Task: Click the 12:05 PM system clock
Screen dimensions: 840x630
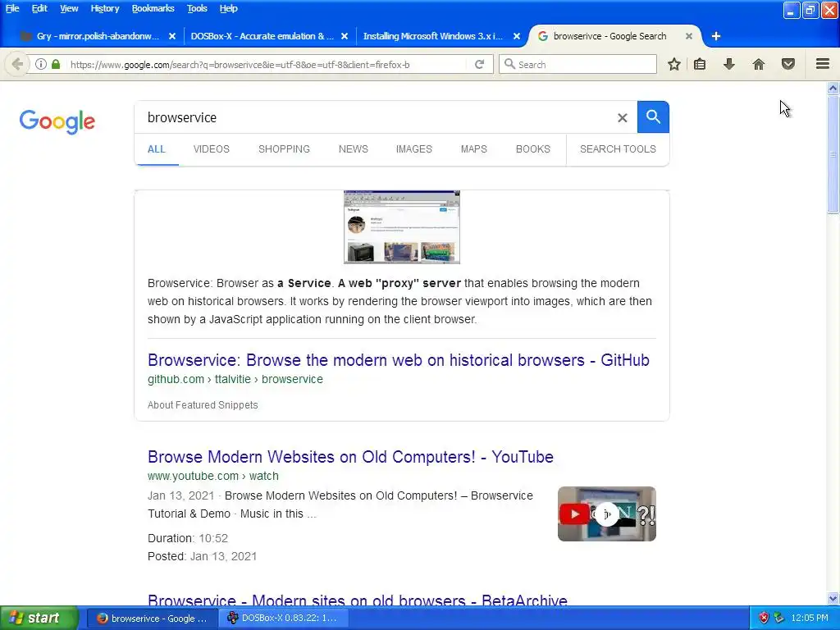Action: tap(809, 618)
